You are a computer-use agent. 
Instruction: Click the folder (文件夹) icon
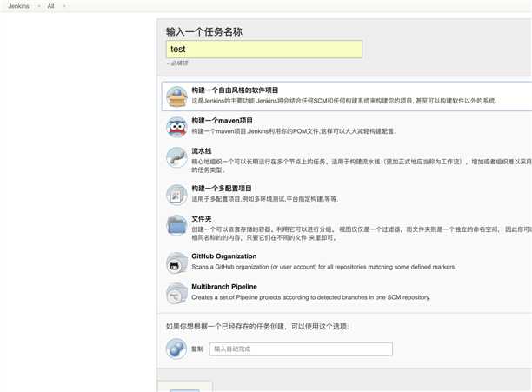(176, 225)
